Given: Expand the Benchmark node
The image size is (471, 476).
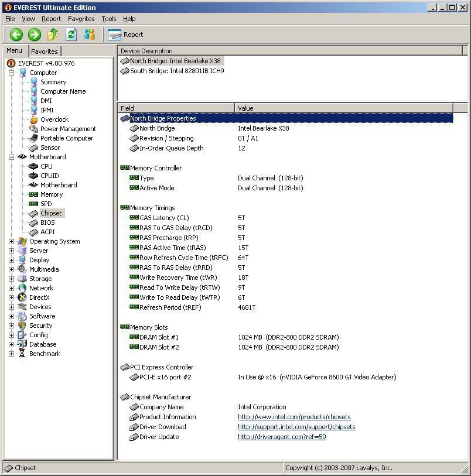Looking at the screenshot, I should (x=11, y=354).
